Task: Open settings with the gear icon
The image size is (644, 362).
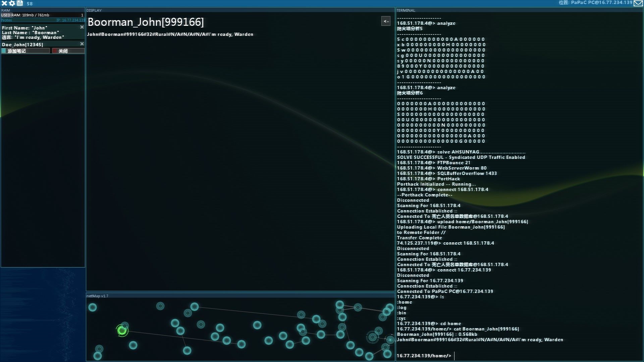Action: pos(12,3)
